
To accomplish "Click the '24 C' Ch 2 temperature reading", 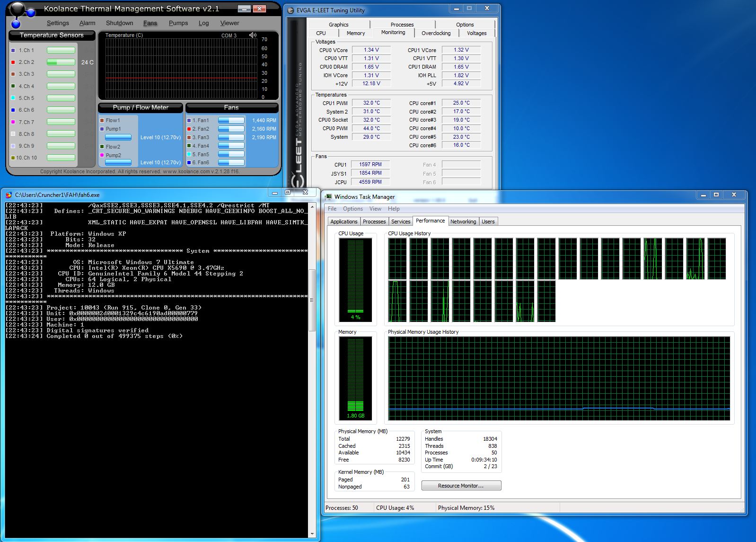I will (x=88, y=62).
